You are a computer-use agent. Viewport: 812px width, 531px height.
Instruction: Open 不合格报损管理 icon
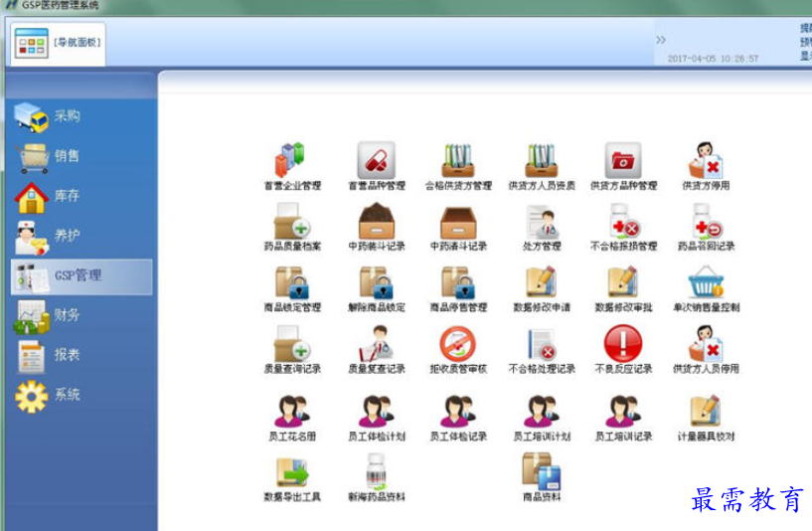[x=623, y=221]
